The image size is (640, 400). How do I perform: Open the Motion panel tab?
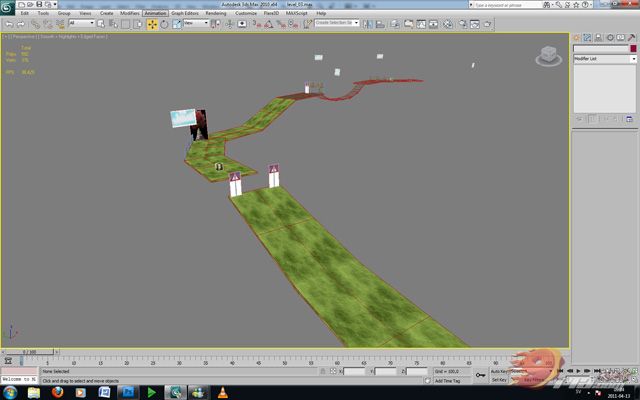coord(610,37)
